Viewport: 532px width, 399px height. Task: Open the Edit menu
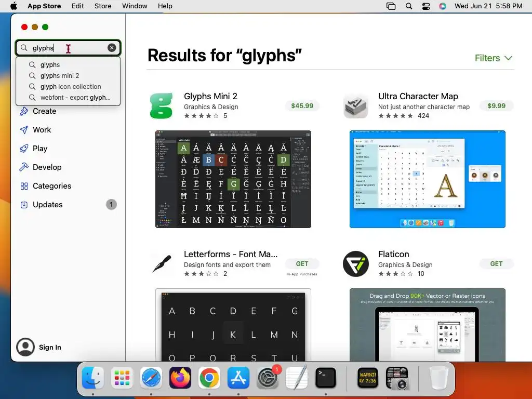click(x=78, y=6)
